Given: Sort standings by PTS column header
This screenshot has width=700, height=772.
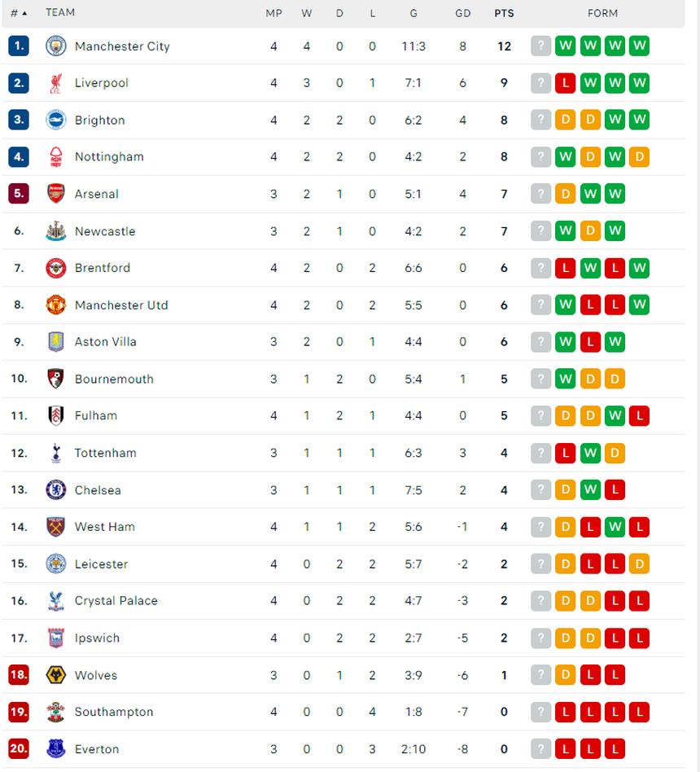Looking at the screenshot, I should (x=504, y=13).
